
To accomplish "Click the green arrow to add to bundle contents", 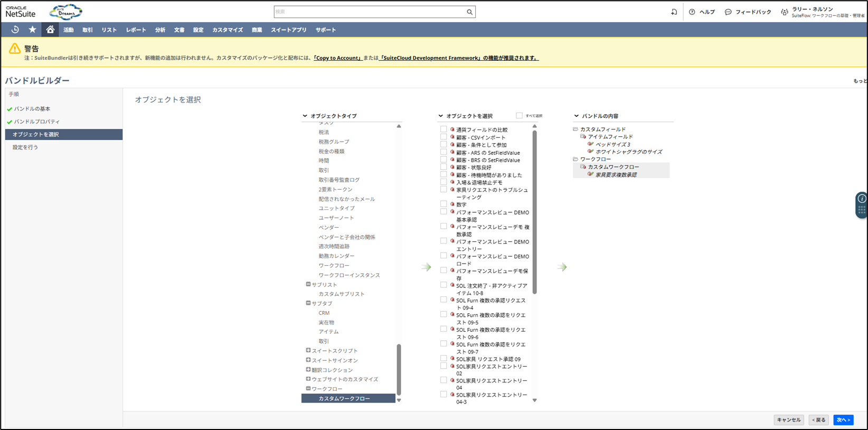I will (x=562, y=267).
